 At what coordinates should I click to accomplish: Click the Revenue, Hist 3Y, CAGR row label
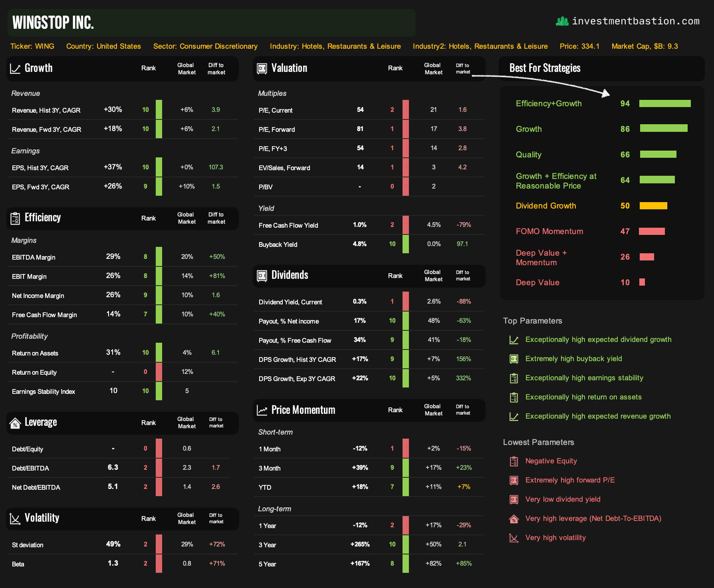[46, 110]
